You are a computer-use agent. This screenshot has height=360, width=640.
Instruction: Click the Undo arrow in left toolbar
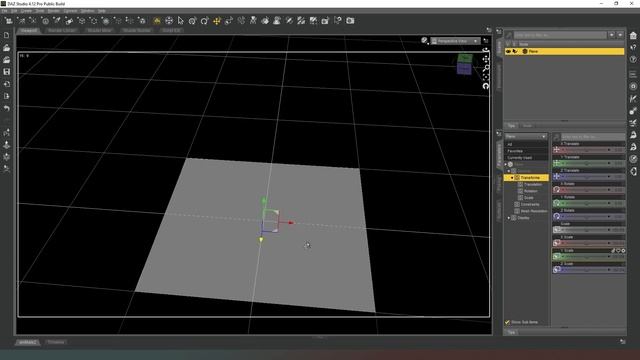(x=7, y=109)
